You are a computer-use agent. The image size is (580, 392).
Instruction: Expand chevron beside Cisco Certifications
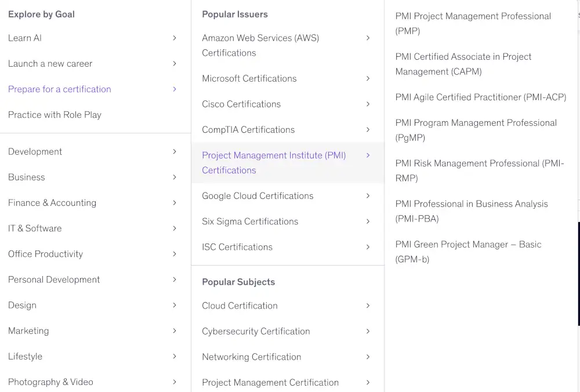pos(368,104)
